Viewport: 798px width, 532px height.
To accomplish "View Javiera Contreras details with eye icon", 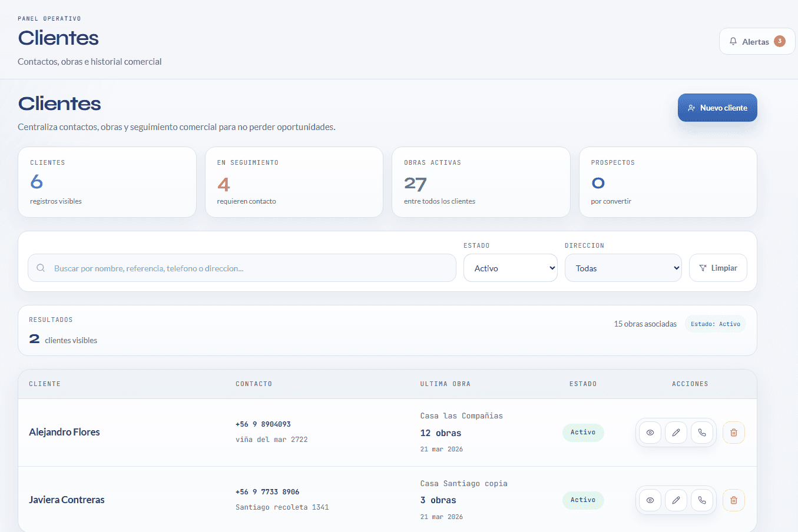I will 650,500.
